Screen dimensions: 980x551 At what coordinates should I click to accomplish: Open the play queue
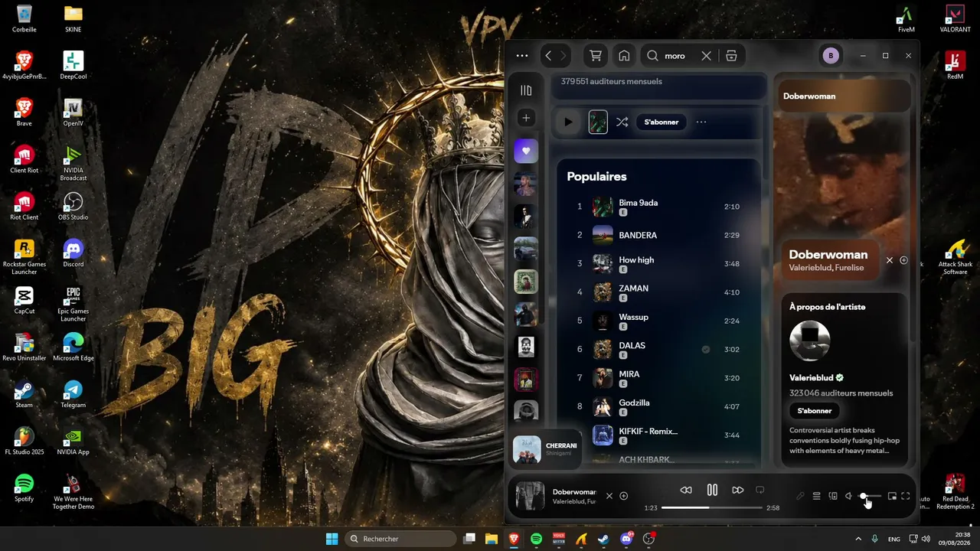point(817,496)
